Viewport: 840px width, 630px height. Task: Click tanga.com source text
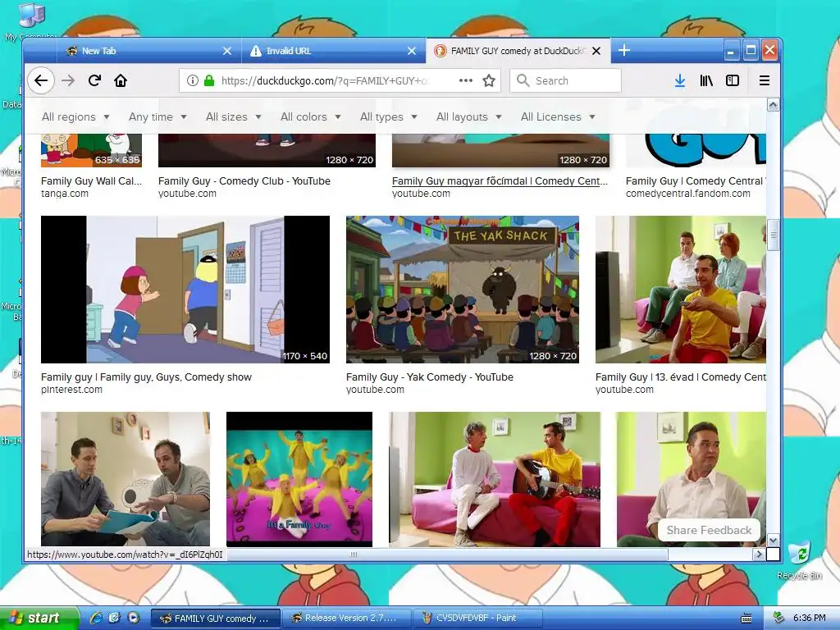point(65,194)
